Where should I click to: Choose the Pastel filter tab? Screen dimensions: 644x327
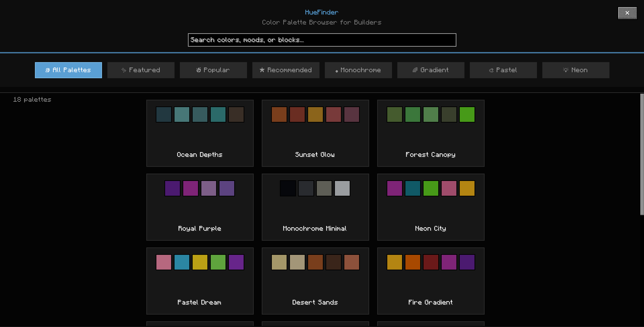coord(503,70)
